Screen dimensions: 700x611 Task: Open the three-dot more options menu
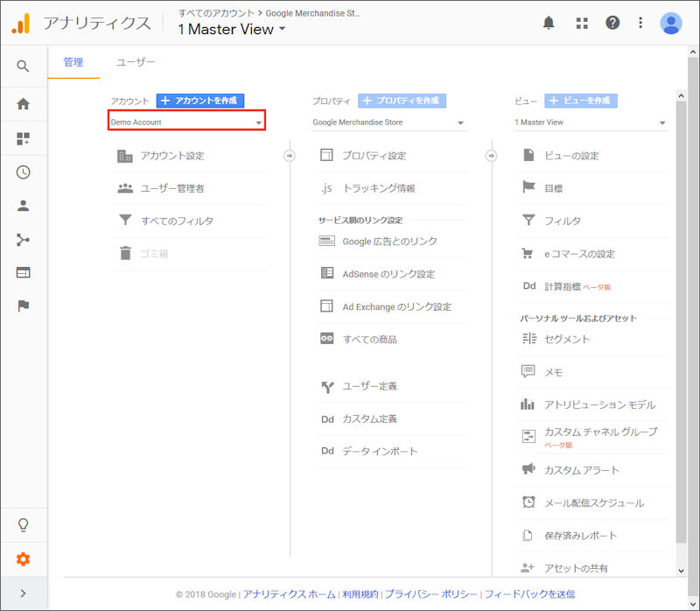click(x=640, y=23)
